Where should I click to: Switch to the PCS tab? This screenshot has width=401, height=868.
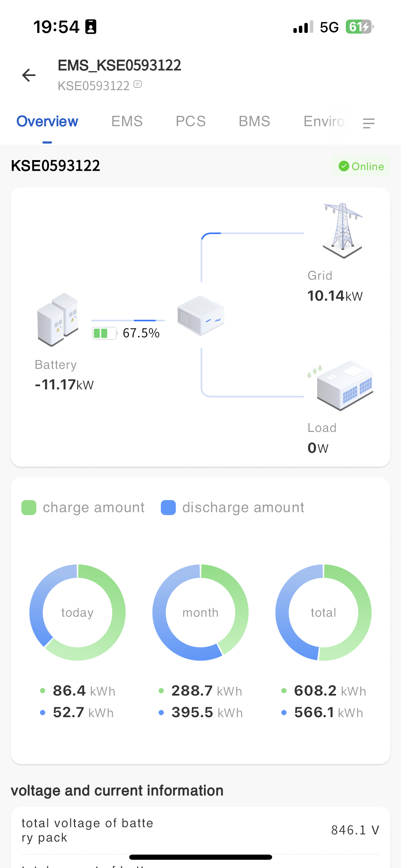point(191,121)
